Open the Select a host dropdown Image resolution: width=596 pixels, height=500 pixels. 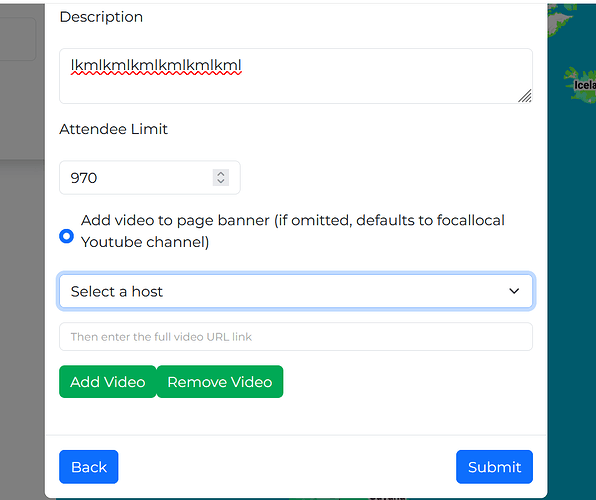click(x=296, y=291)
